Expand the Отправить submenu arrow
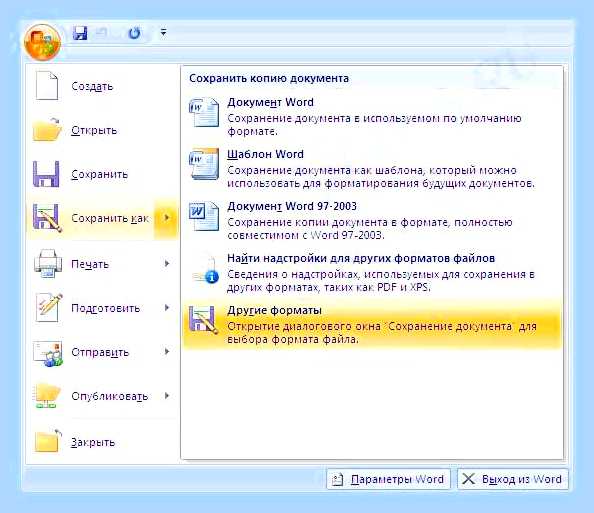594x513 pixels. (167, 352)
